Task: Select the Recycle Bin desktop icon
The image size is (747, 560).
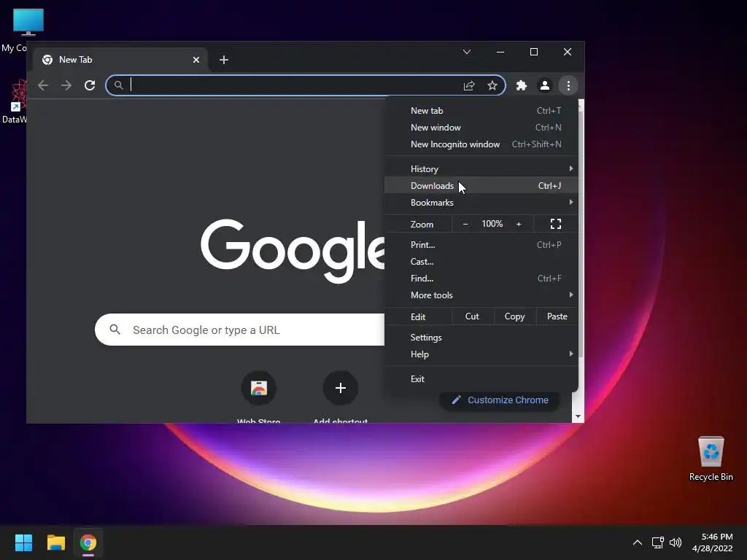Action: (711, 458)
